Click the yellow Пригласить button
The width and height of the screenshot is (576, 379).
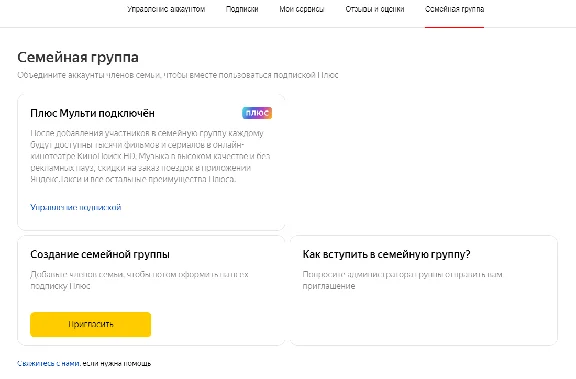tap(90, 324)
